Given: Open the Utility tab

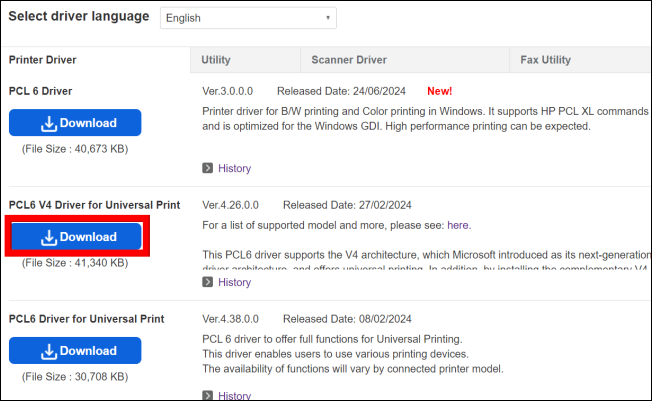Looking at the screenshot, I should (245, 60).
